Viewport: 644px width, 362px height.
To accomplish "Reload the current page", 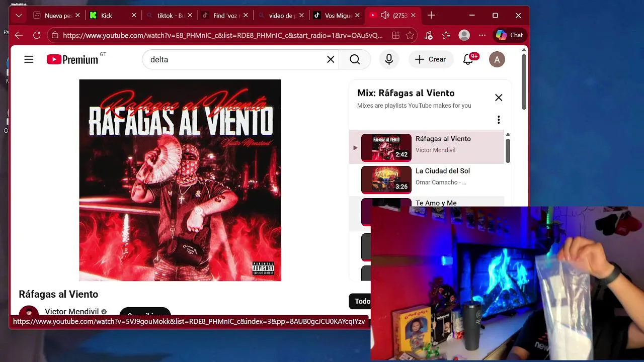I will coord(37,35).
